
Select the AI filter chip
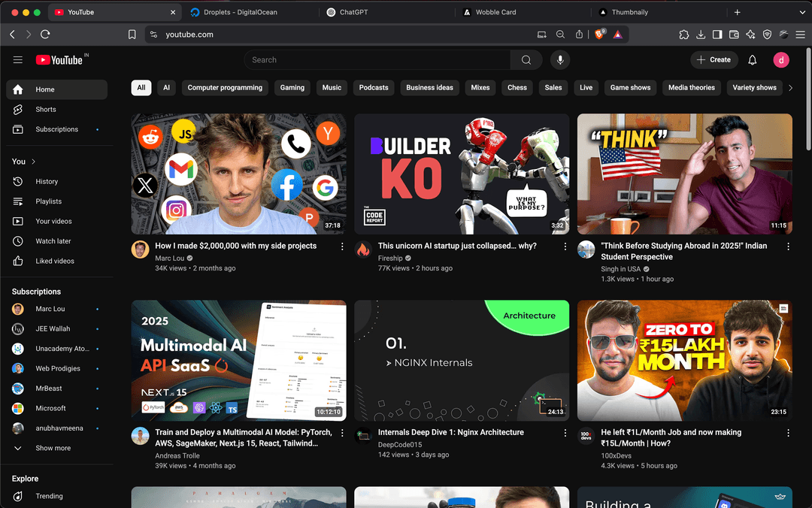tap(166, 88)
